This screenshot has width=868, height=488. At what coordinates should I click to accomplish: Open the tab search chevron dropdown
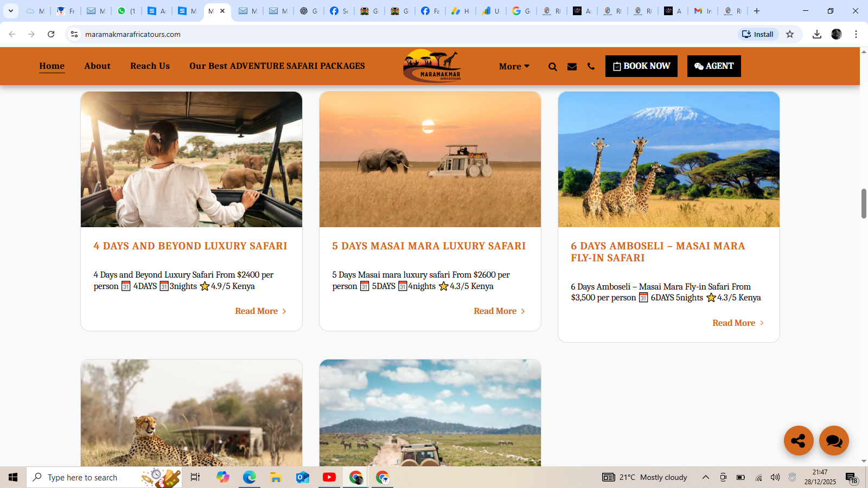click(x=10, y=11)
